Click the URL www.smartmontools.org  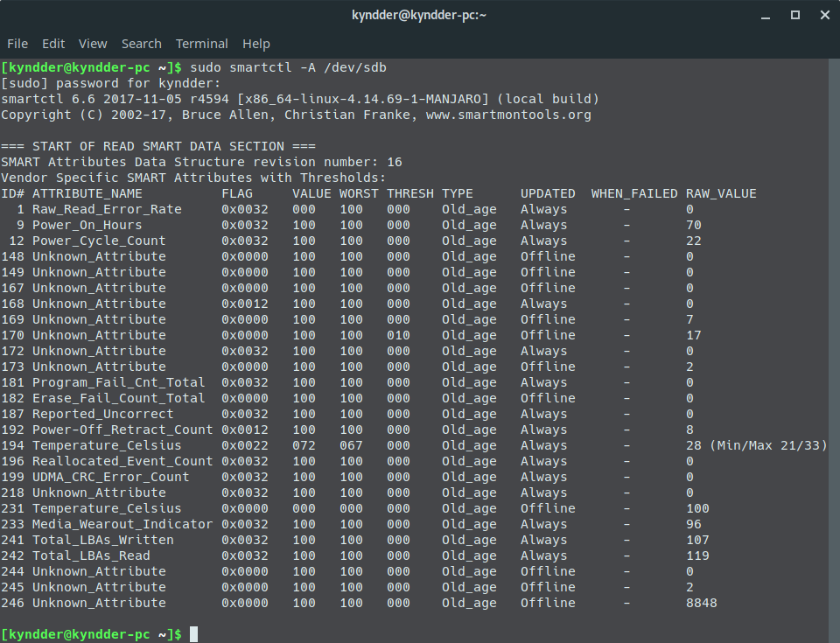tap(508, 115)
